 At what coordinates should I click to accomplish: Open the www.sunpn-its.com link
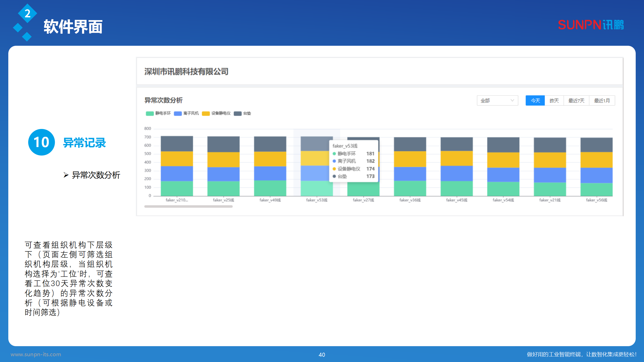(36, 354)
